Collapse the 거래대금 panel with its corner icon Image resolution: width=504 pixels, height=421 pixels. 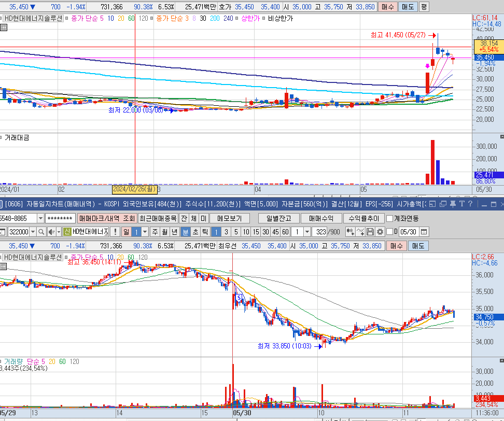(x=502, y=136)
